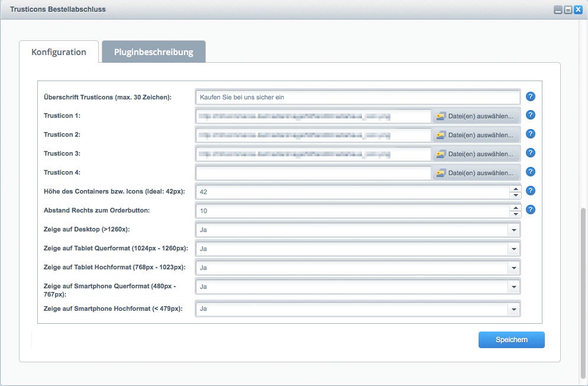Decrease Abstand Rechts value with down arrow
This screenshot has width=588, height=386.
click(x=515, y=214)
